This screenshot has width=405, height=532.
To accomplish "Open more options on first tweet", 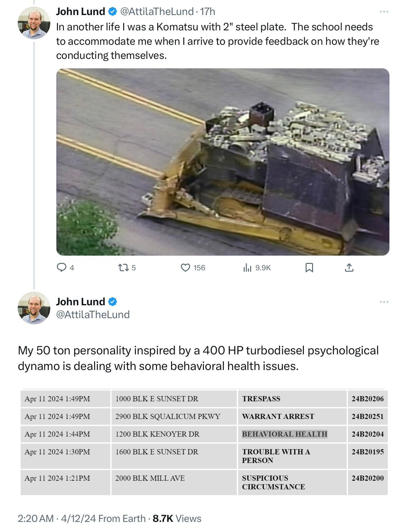I will pos(384,12).
